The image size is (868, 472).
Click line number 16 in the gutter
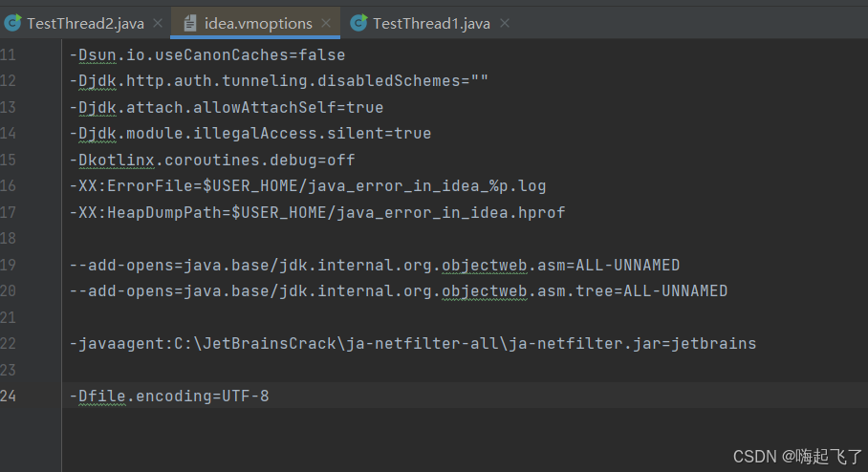click(x=8, y=186)
